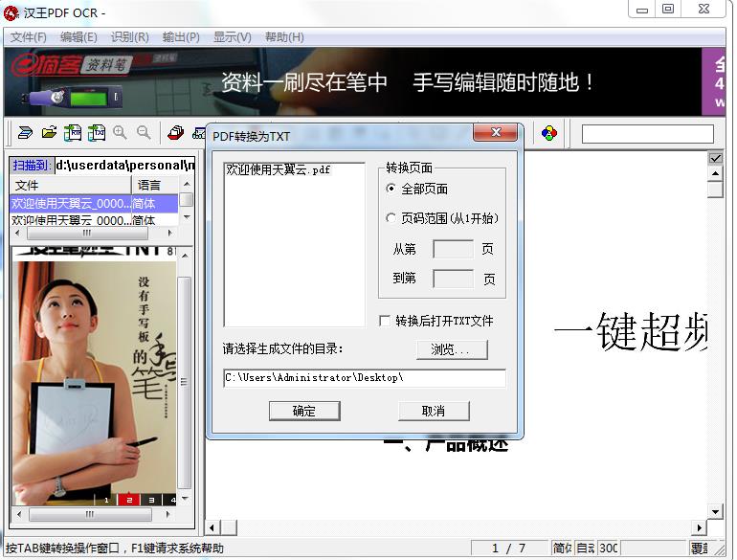Click the empty toolbar text box at right
Viewport: 737px width, 560px height.
(x=647, y=133)
